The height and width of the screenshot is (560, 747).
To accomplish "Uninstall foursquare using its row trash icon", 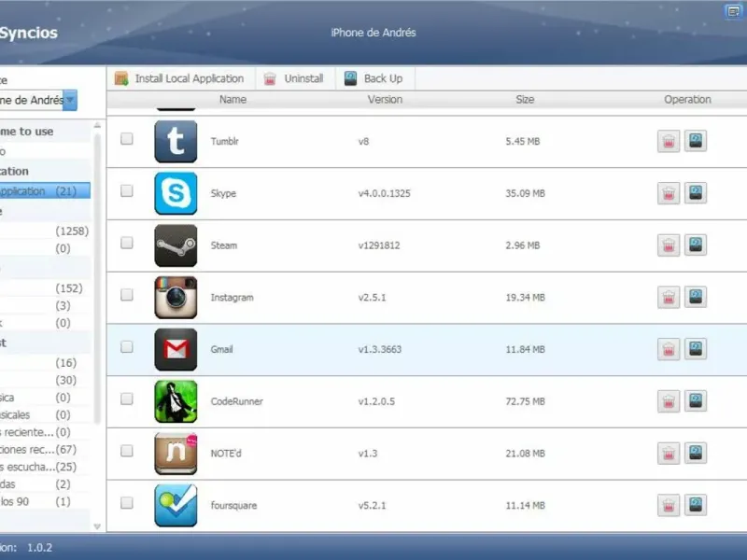I will point(669,505).
